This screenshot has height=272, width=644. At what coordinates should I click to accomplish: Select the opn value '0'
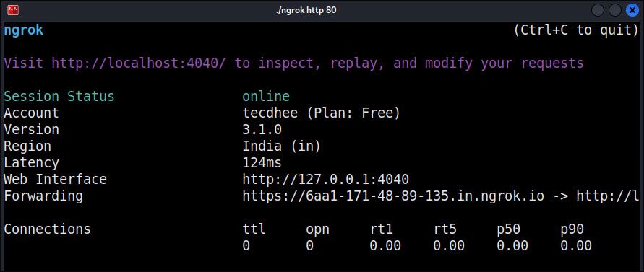[309, 246]
